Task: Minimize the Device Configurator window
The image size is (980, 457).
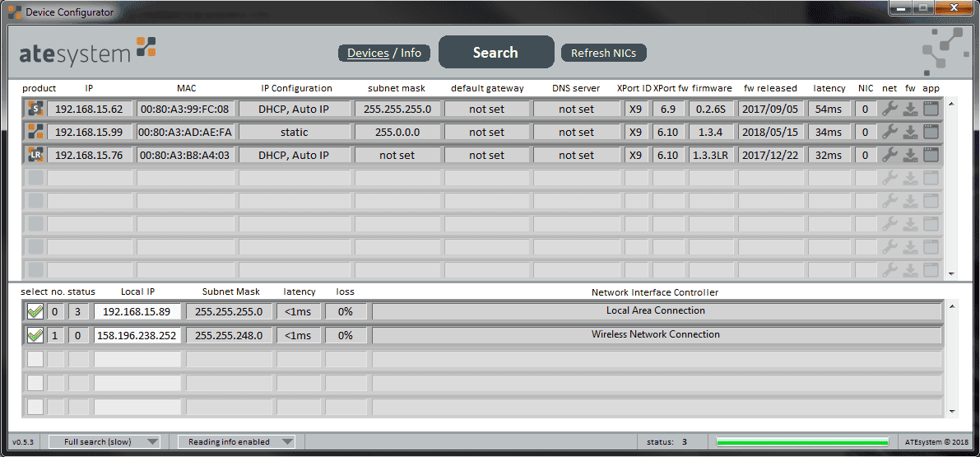Action: click(x=900, y=8)
